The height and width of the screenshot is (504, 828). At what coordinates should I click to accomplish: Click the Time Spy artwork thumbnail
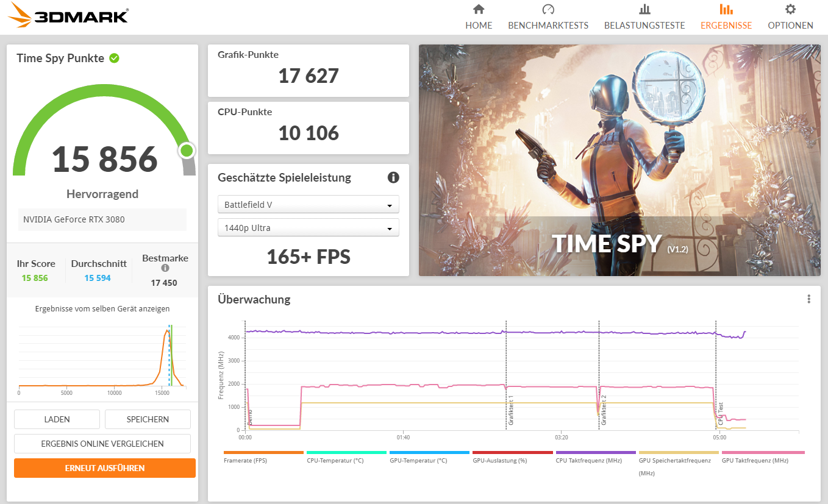(x=619, y=160)
